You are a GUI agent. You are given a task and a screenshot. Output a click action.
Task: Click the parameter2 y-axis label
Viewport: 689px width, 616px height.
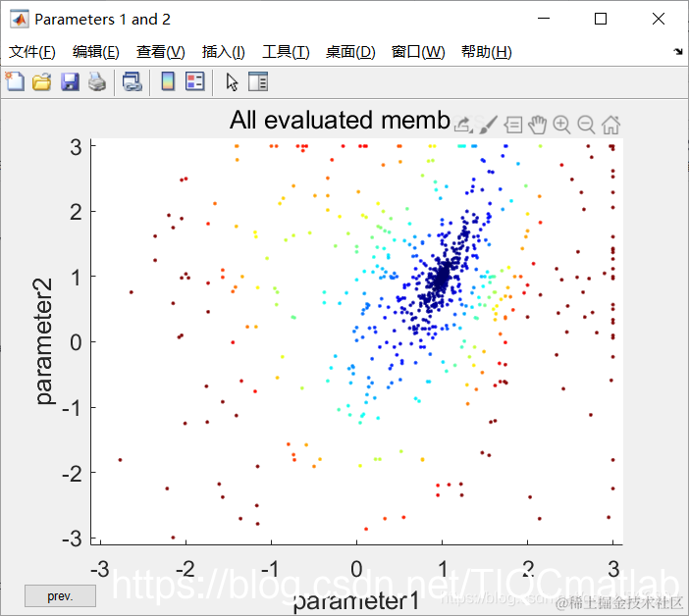point(43,341)
